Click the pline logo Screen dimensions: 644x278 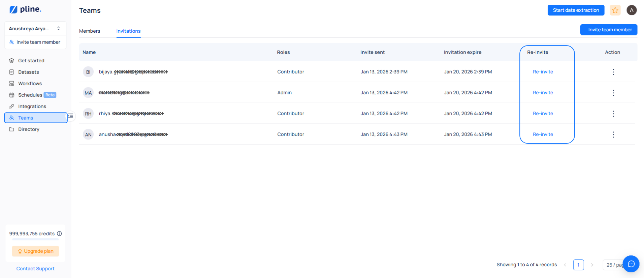click(26, 9)
